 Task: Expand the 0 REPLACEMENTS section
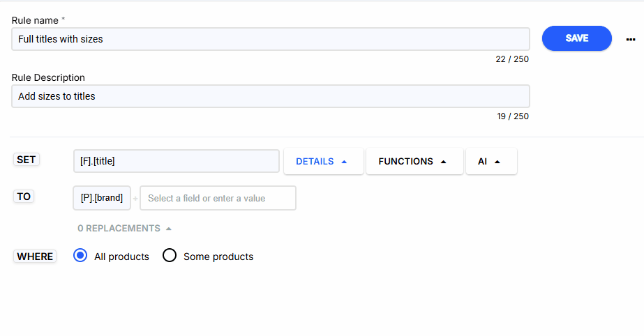point(124,228)
